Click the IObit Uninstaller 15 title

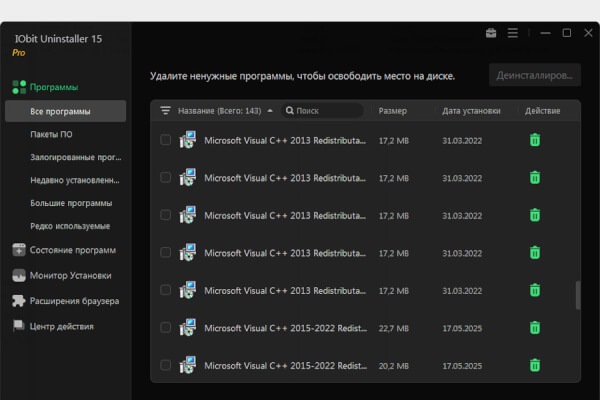point(58,39)
